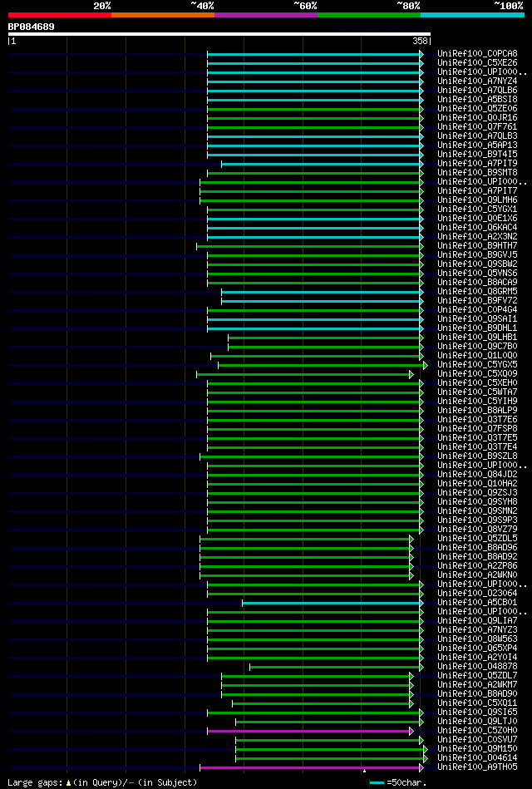The image size is (532, 789).
Task: Select the UniRef100_B9T4I5 label
Action: pyautogui.click(x=477, y=155)
